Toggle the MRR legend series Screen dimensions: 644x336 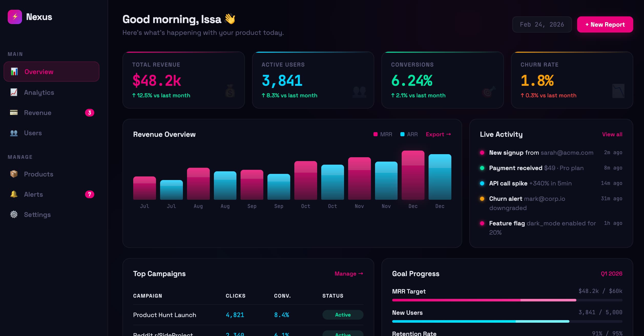[383, 134]
